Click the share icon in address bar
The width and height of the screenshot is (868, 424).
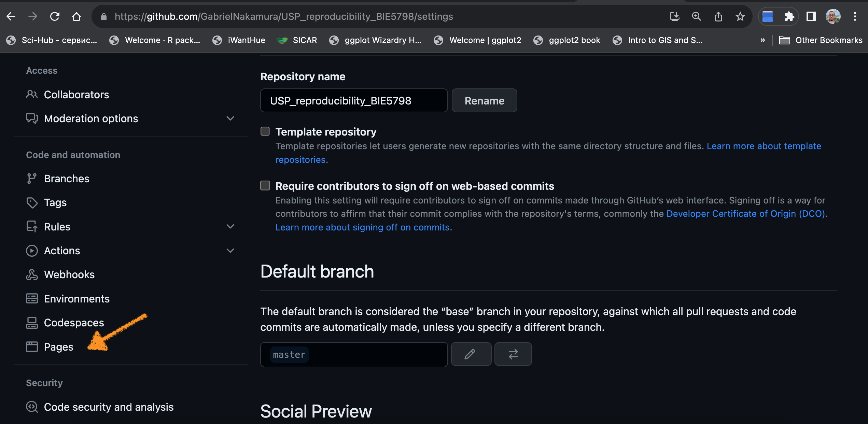point(718,16)
